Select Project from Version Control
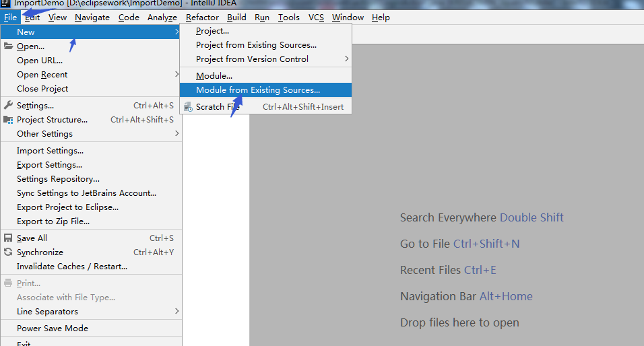Image resolution: width=644 pixels, height=346 pixels. (x=265, y=59)
